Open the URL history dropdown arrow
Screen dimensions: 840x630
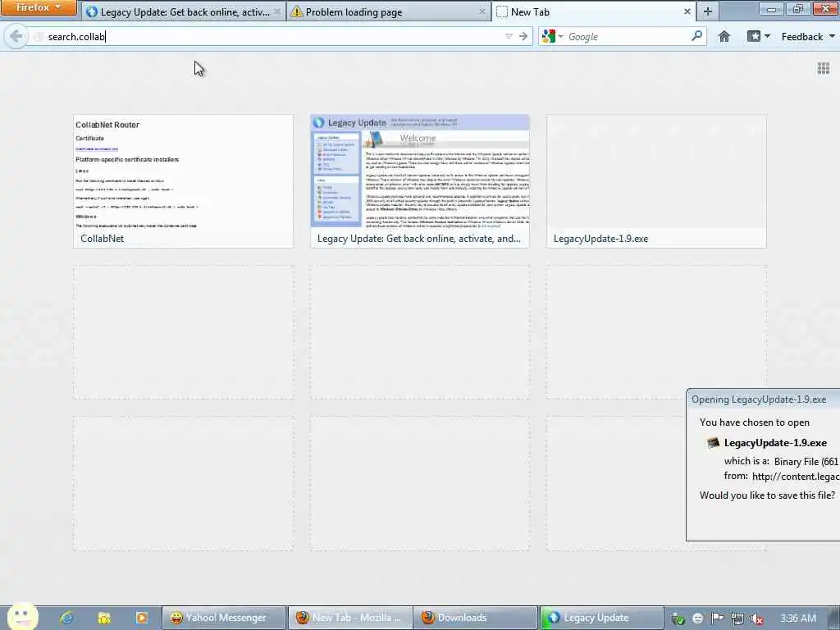coord(509,36)
